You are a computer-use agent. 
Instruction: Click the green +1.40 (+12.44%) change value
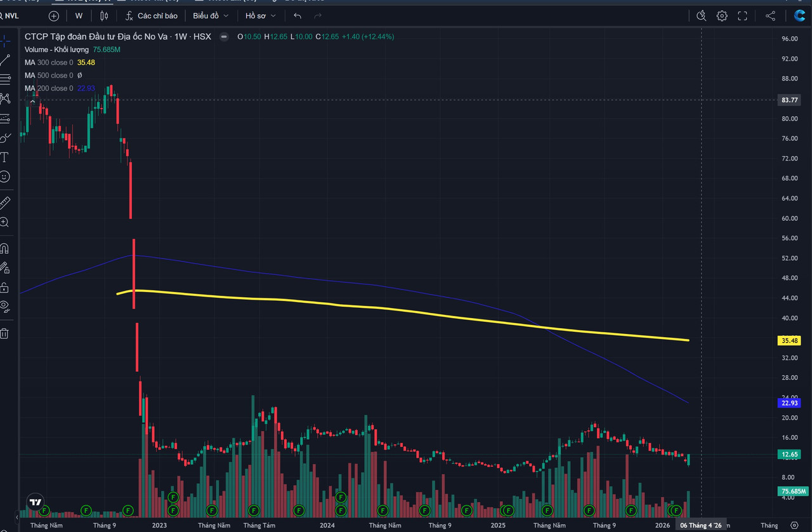tap(368, 37)
